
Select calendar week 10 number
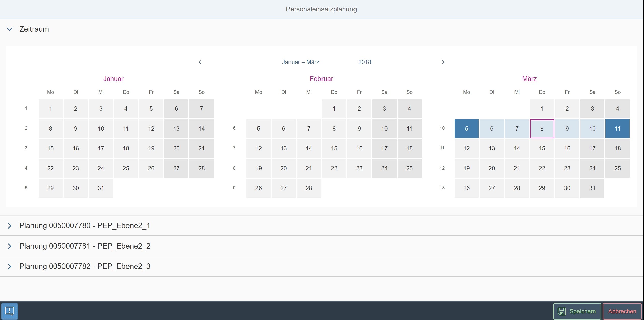[442, 128]
